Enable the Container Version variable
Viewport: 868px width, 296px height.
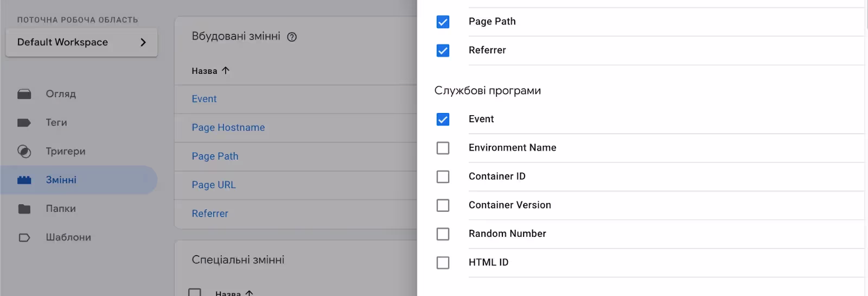tap(443, 205)
